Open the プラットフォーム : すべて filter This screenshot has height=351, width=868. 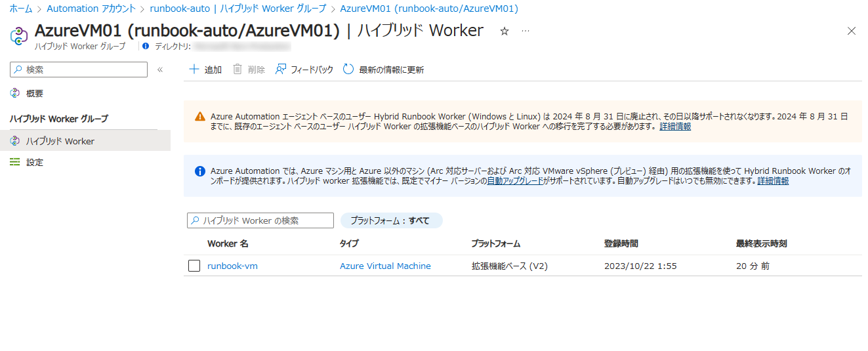coord(391,220)
